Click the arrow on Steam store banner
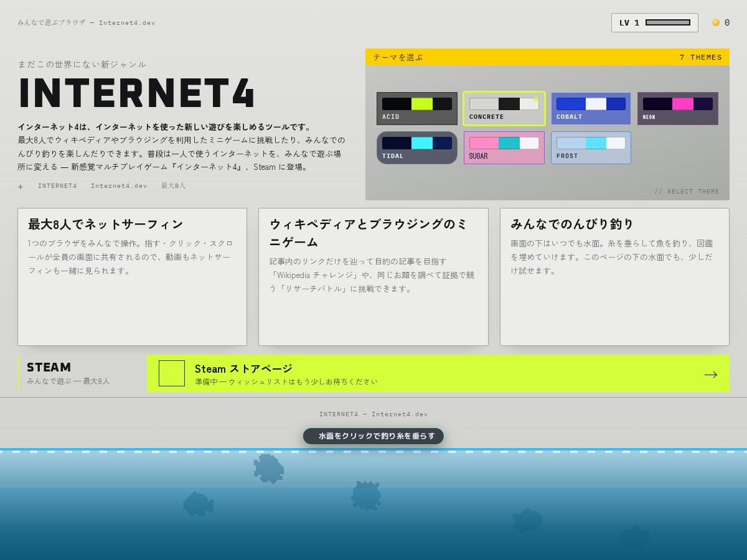747x560 pixels. (x=710, y=374)
